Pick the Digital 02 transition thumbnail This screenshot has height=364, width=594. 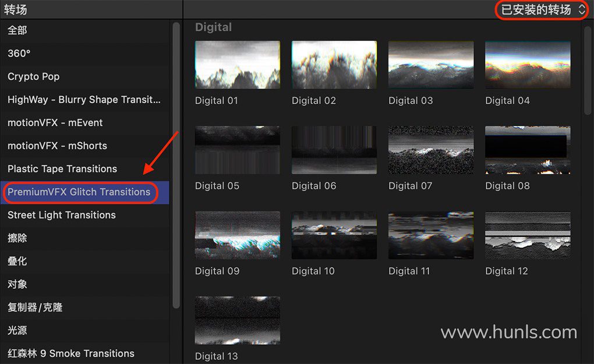pyautogui.click(x=334, y=65)
